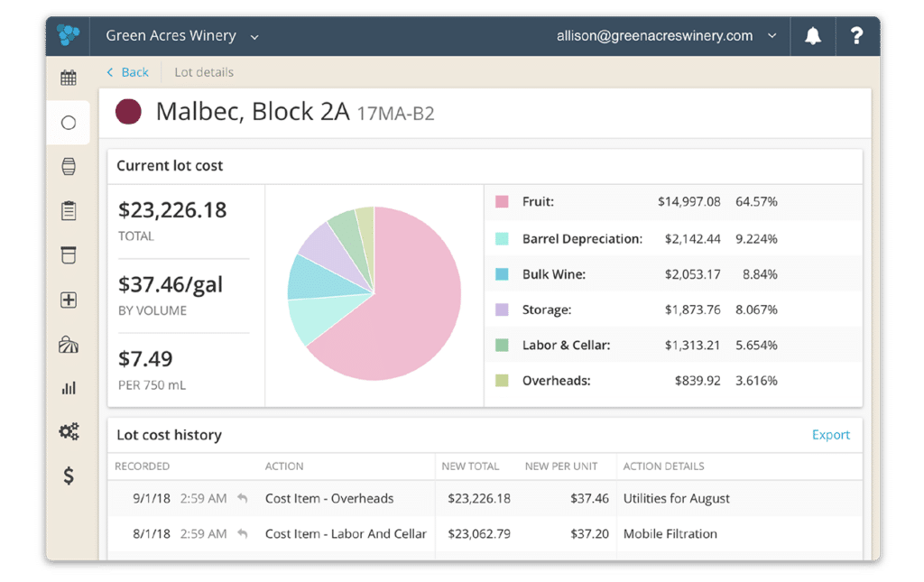This screenshot has height=582, width=924.
Task: Click the Malbec lot color circle
Action: click(x=129, y=112)
